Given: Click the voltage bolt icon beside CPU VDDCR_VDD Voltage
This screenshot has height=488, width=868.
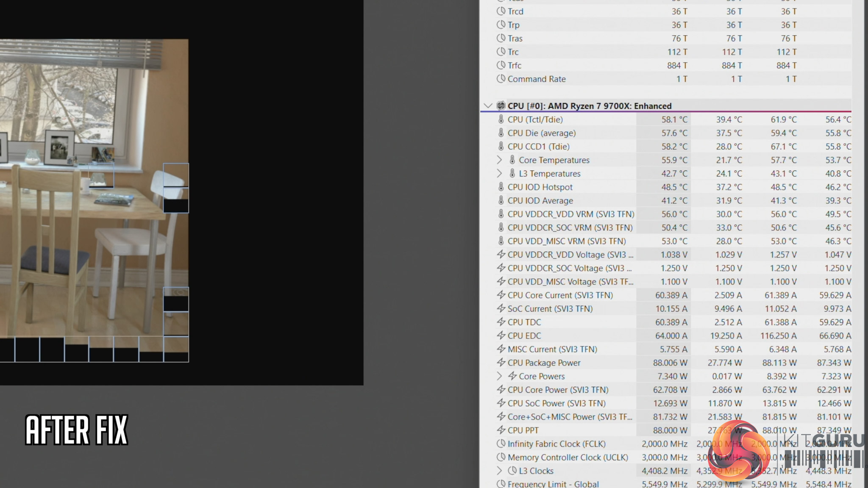Looking at the screenshot, I should point(501,255).
